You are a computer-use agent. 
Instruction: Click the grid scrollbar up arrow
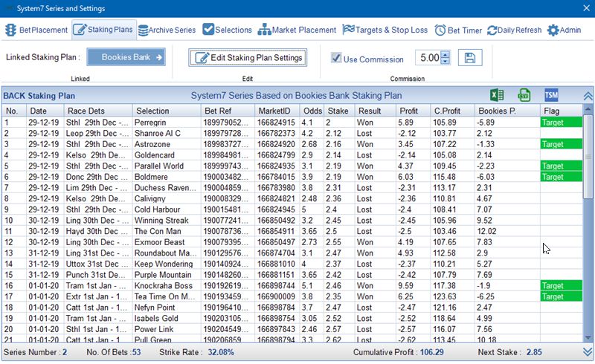point(588,109)
